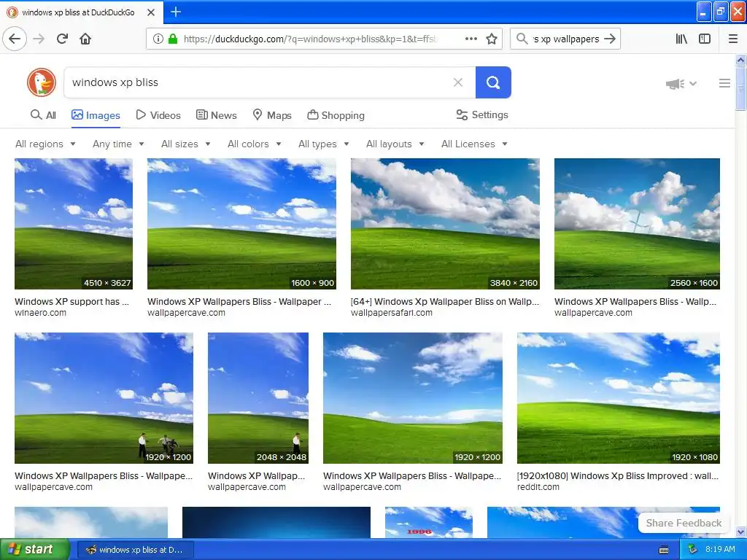Open the 4510 × 3627 Bliss thumbnail
Screen dimensions: 747x560
(x=74, y=223)
